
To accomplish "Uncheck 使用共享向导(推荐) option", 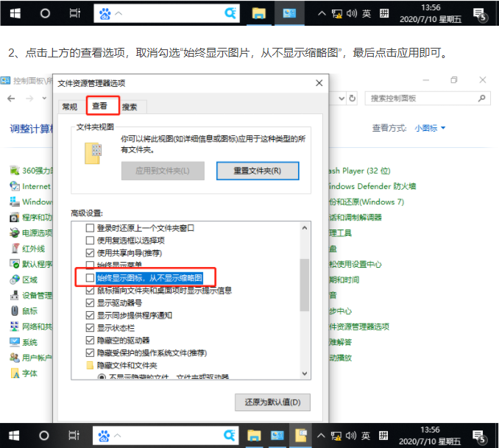I will tap(91, 252).
